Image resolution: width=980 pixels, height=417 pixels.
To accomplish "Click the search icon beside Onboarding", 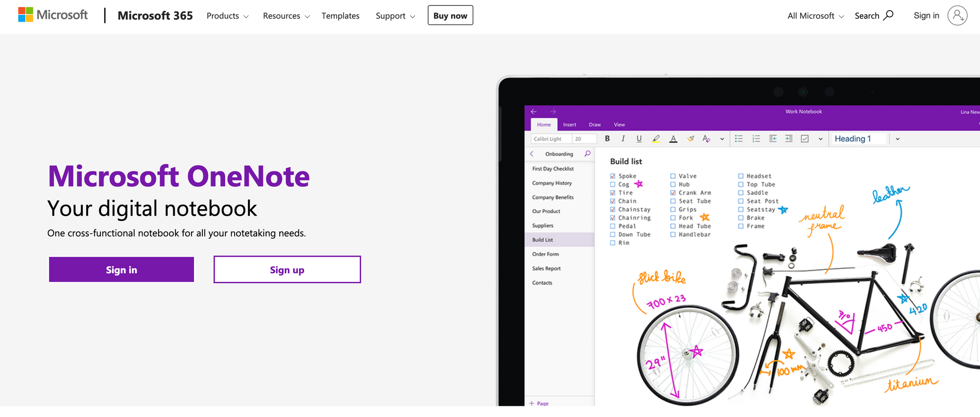I will pos(588,154).
